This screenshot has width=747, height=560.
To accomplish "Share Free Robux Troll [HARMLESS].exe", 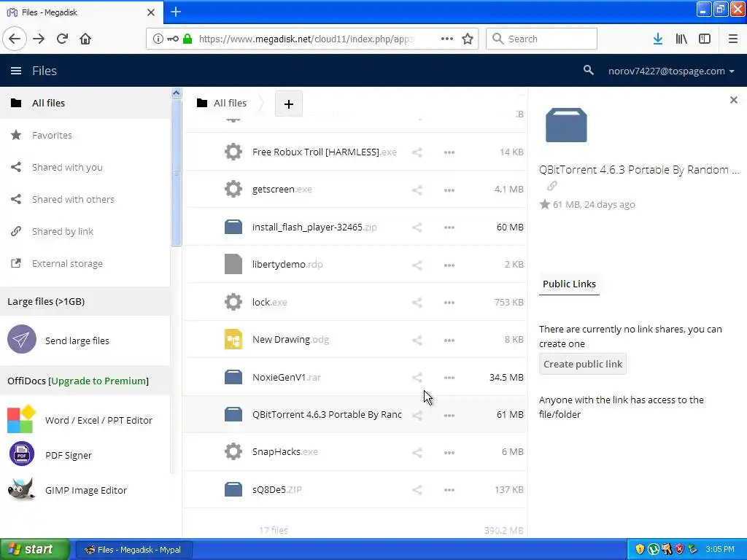I will (x=417, y=152).
